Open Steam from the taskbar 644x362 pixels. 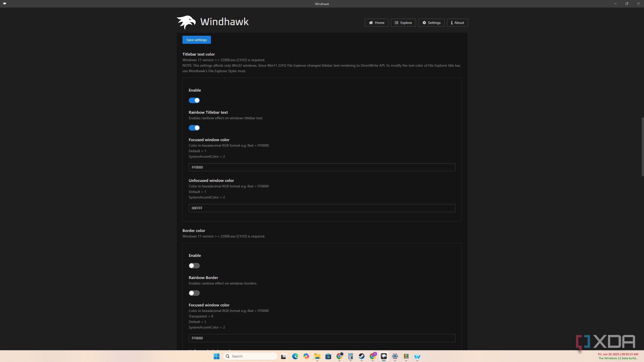[362, 356]
